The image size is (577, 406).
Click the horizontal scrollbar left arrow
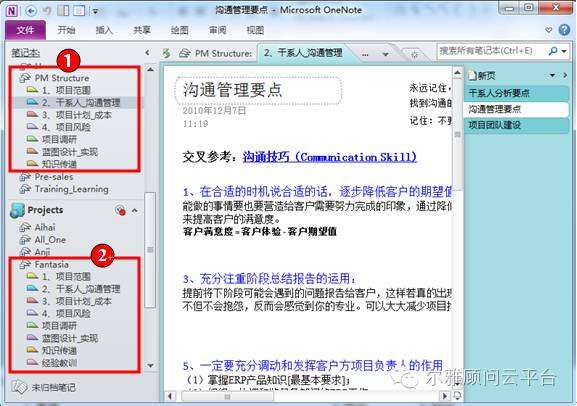click(x=170, y=396)
